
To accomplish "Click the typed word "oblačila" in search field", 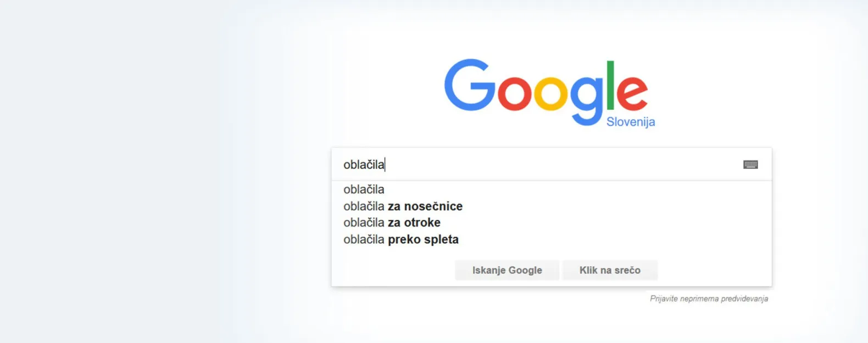I will click(363, 165).
